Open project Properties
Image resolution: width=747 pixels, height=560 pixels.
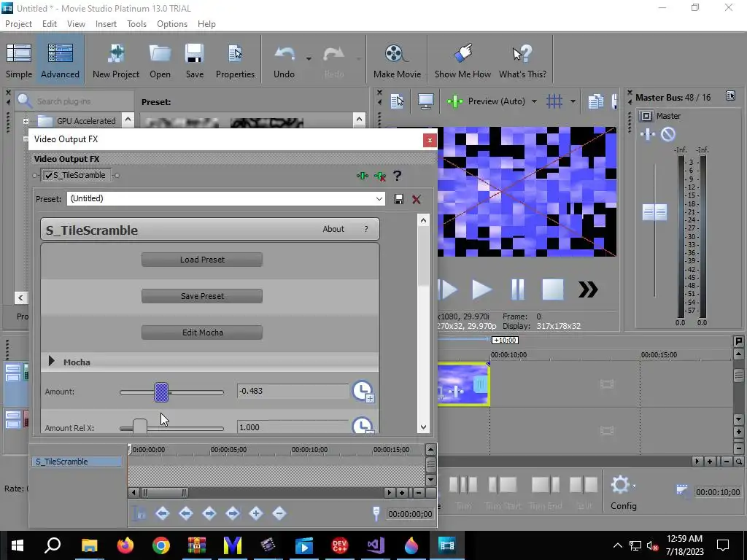tap(235, 61)
